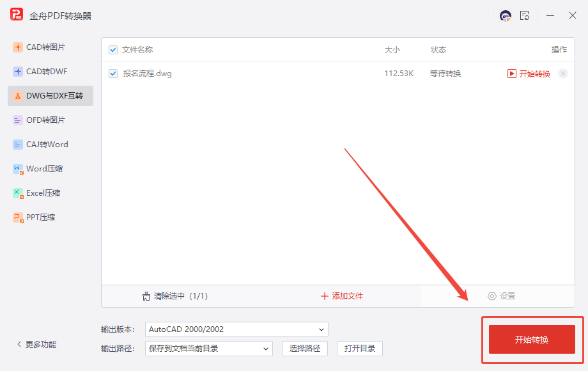The image size is (588, 371).
Task: Click the CAD转图片 sidebar icon
Action: (18, 47)
